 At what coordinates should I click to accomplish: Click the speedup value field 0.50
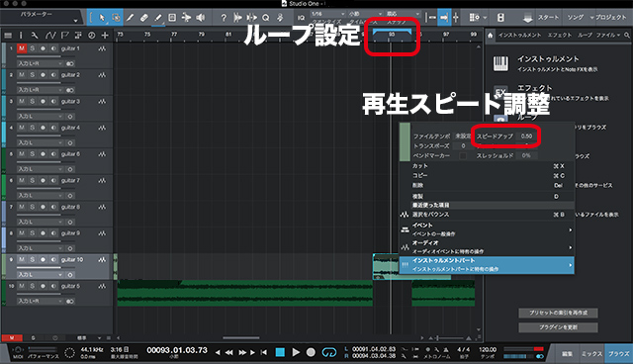pos(526,136)
